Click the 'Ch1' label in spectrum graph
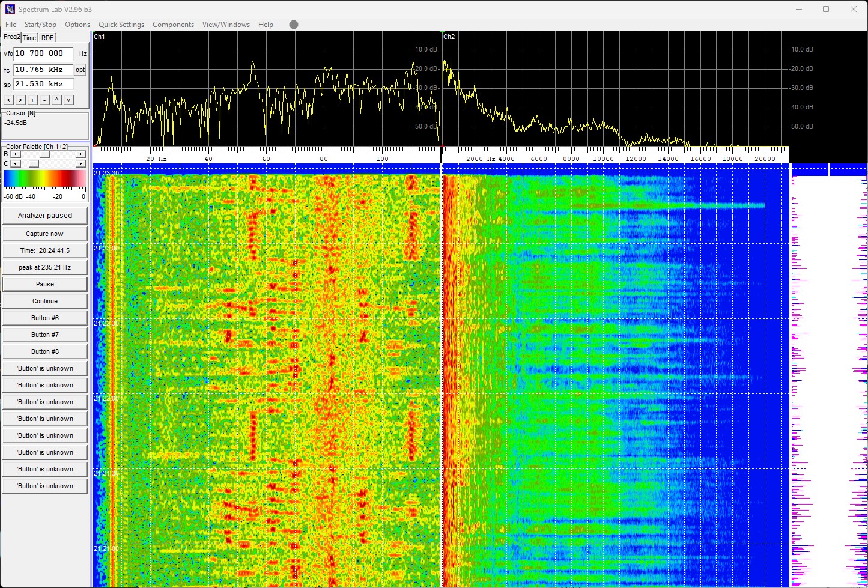Image resolution: width=868 pixels, height=588 pixels. (99, 37)
